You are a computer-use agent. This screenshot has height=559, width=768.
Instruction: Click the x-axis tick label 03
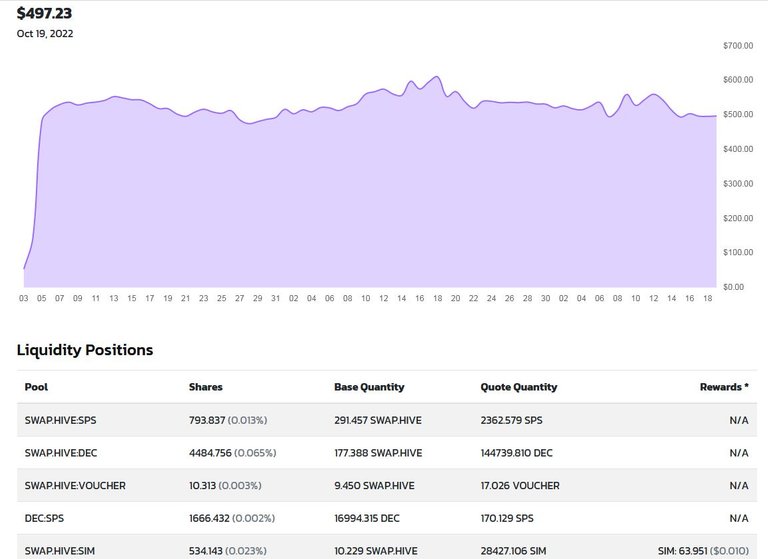tap(24, 298)
